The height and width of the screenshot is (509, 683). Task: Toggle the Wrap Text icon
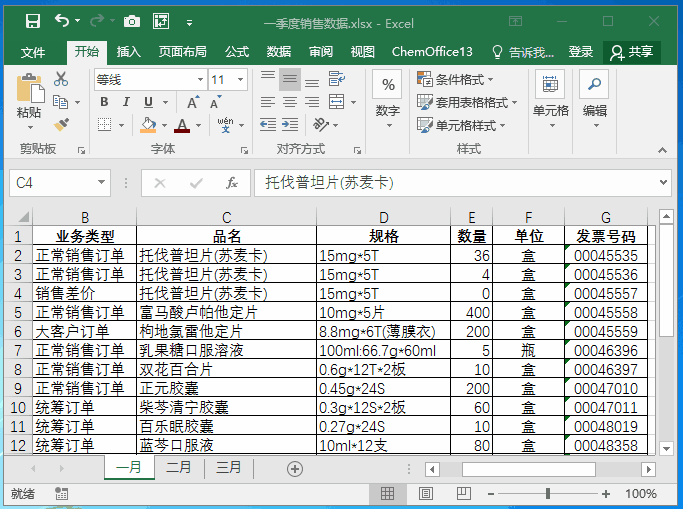[337, 79]
